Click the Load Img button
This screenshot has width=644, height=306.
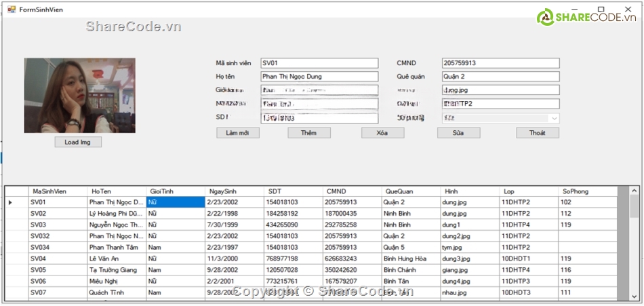point(78,142)
